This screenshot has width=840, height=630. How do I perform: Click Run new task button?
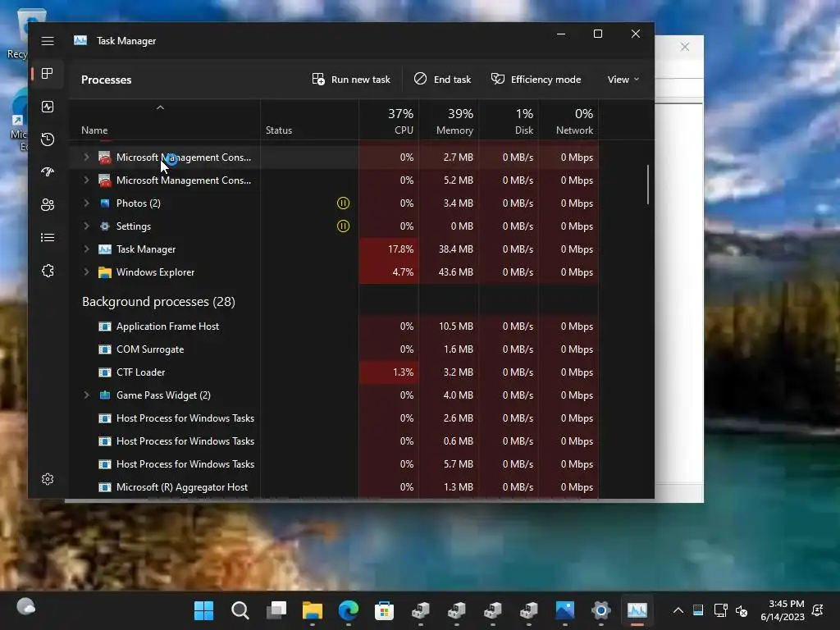coord(351,80)
